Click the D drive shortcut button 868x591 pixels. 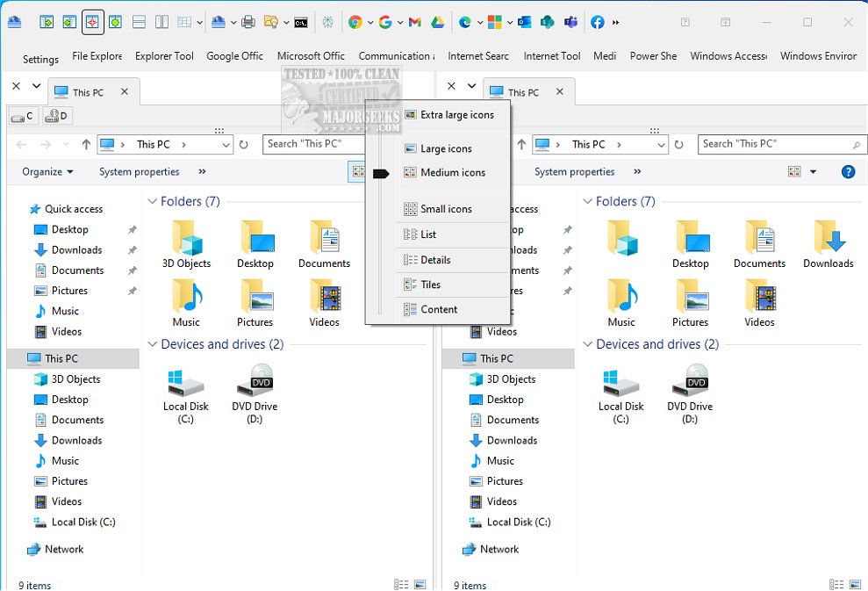tap(56, 116)
